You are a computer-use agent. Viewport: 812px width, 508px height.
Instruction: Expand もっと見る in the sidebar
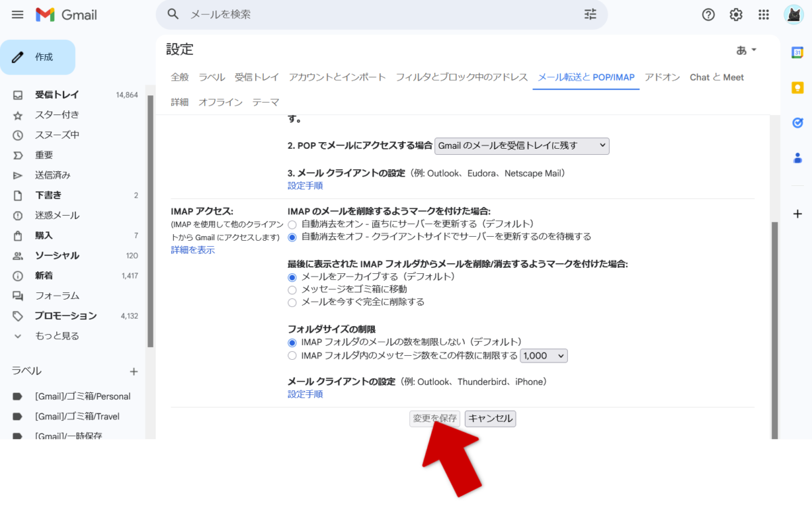57,336
